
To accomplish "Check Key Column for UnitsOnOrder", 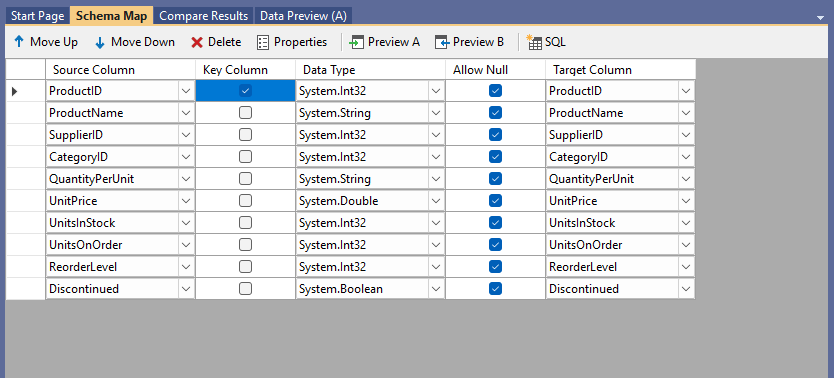I will pos(245,245).
